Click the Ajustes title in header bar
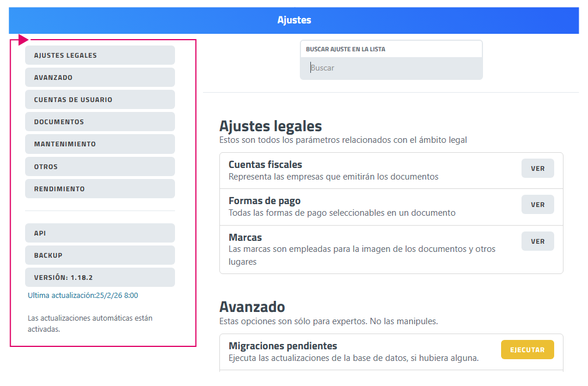 tap(294, 20)
